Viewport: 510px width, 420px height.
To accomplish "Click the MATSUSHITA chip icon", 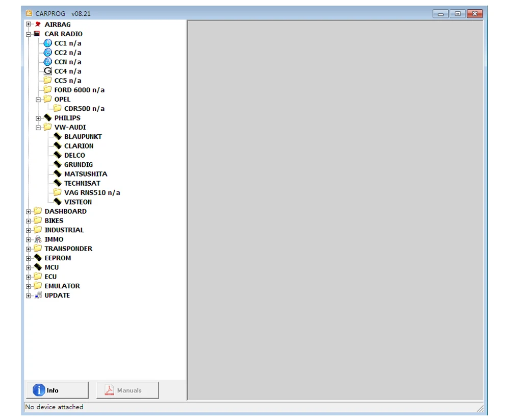I will tap(58, 174).
